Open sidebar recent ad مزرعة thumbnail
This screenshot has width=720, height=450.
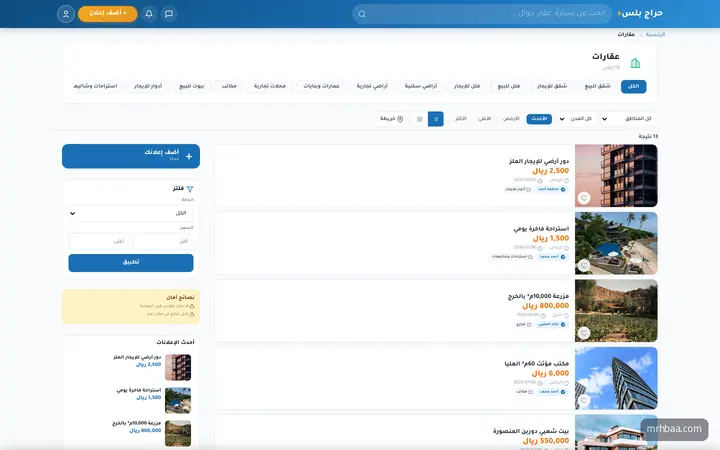coord(178,433)
